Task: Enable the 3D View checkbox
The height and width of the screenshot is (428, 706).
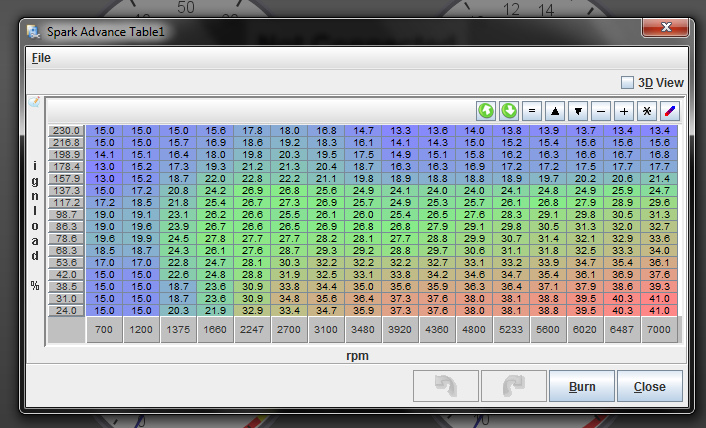Action: coord(627,83)
